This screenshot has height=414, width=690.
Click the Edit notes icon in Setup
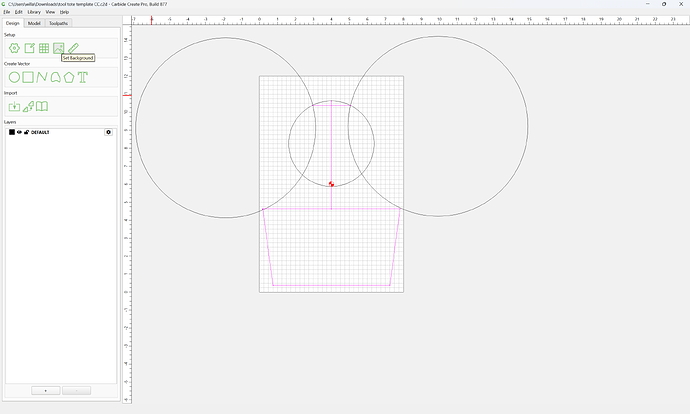coord(29,48)
